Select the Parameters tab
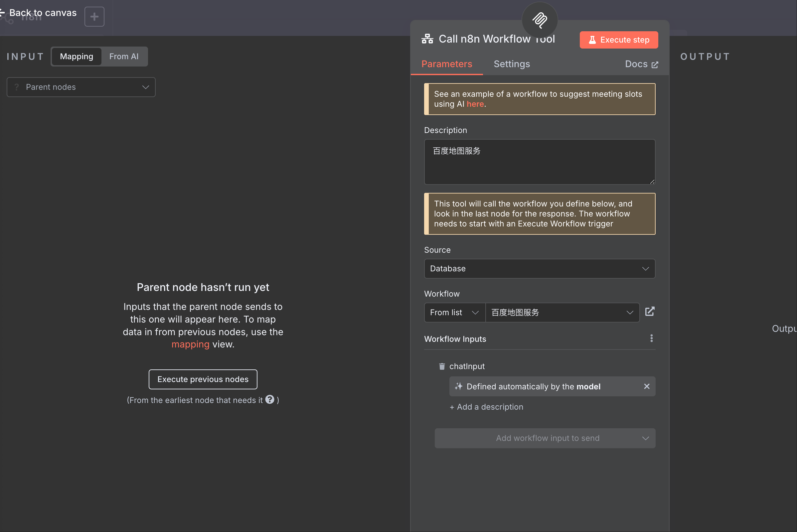This screenshot has width=797, height=532. click(446, 64)
